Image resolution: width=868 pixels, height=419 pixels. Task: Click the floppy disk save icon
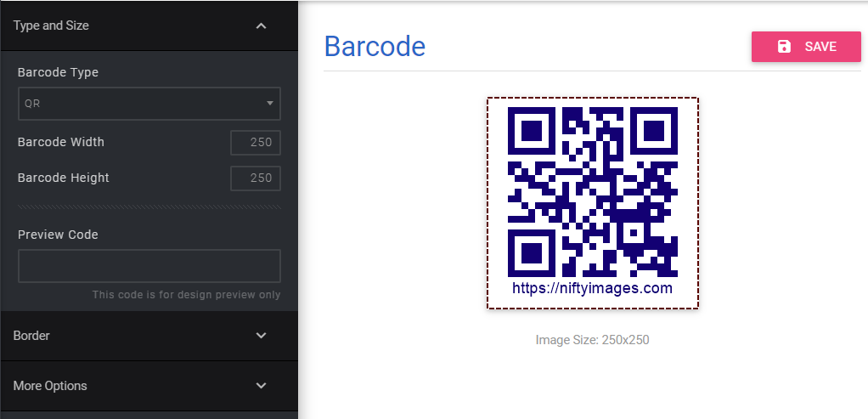(785, 47)
